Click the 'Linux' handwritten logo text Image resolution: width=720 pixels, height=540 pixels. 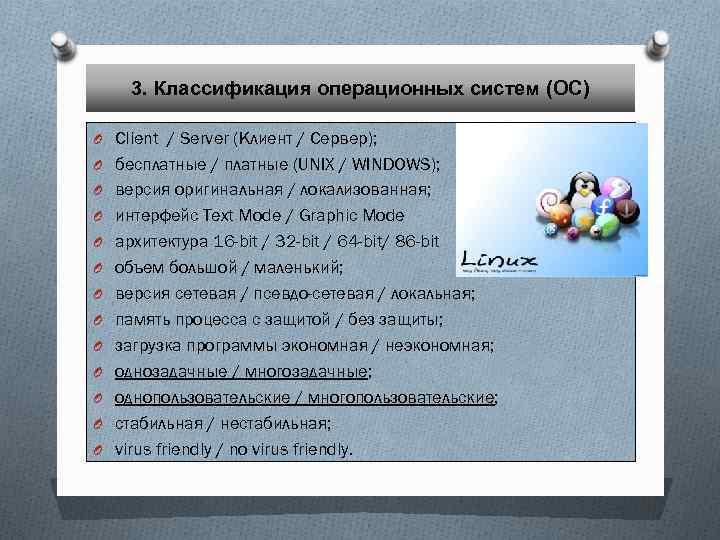click(x=499, y=259)
